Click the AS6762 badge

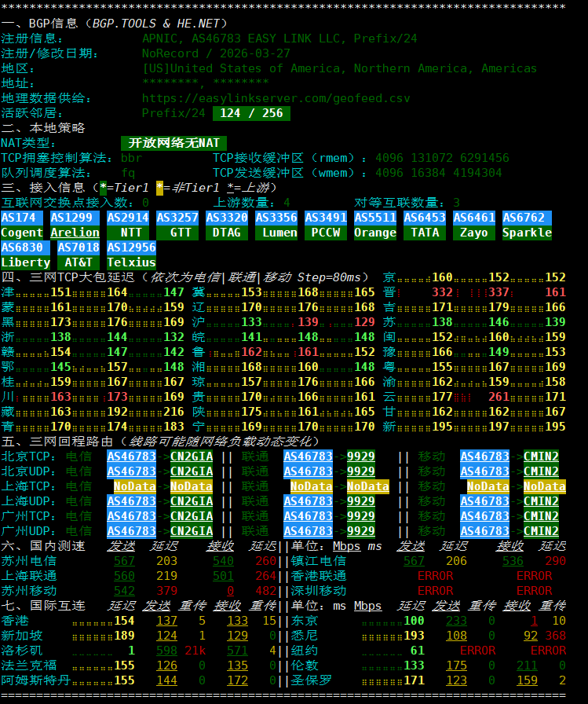(x=527, y=218)
